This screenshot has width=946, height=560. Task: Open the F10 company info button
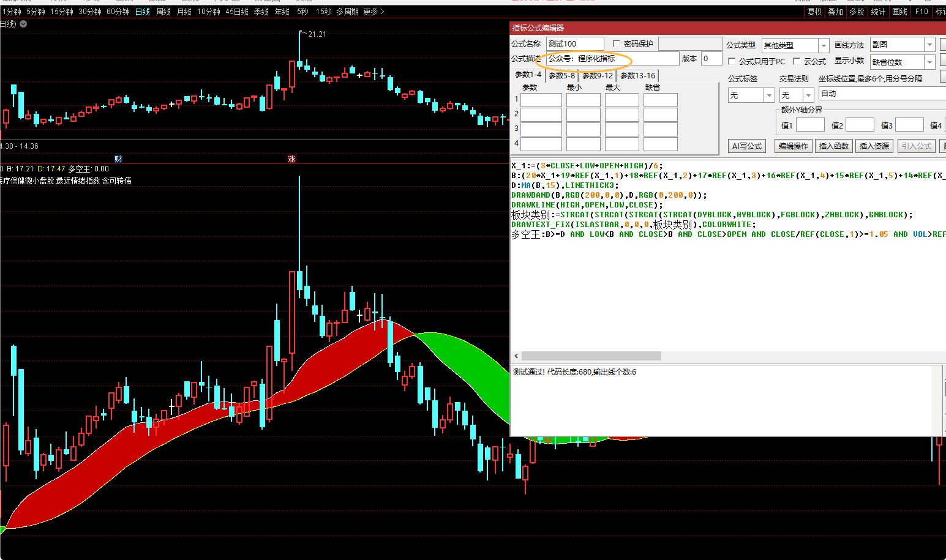click(922, 12)
